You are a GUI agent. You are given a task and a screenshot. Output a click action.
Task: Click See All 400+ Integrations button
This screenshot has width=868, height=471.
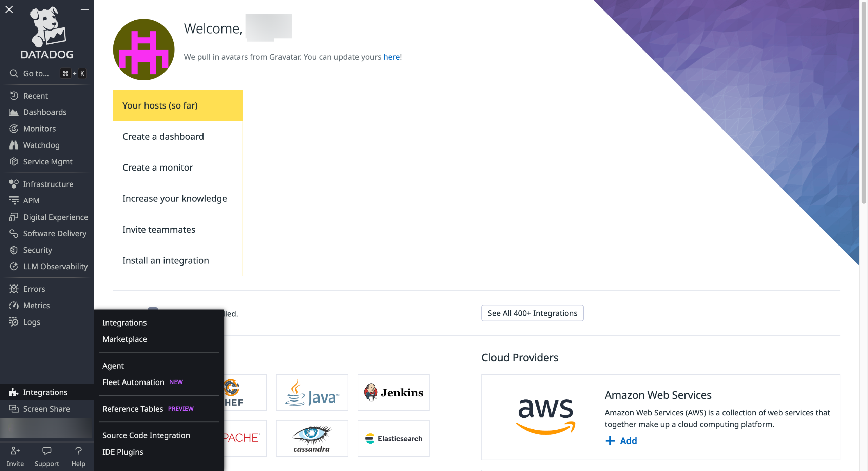(x=532, y=313)
